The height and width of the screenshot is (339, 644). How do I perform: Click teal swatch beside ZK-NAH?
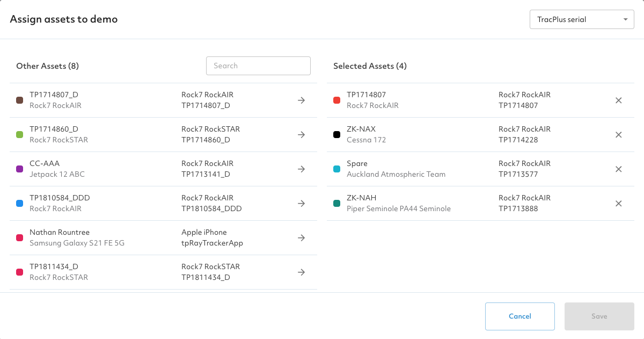(x=337, y=204)
